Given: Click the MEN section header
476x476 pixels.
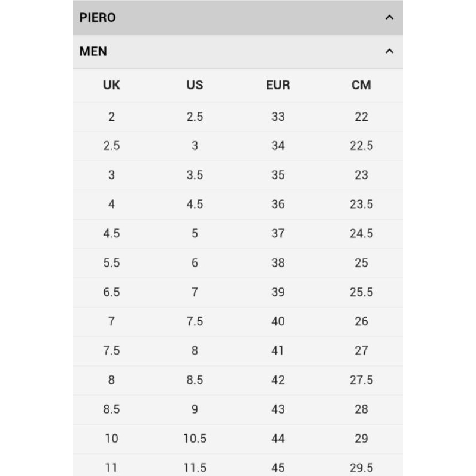Looking at the screenshot, I should pyautogui.click(x=93, y=52).
